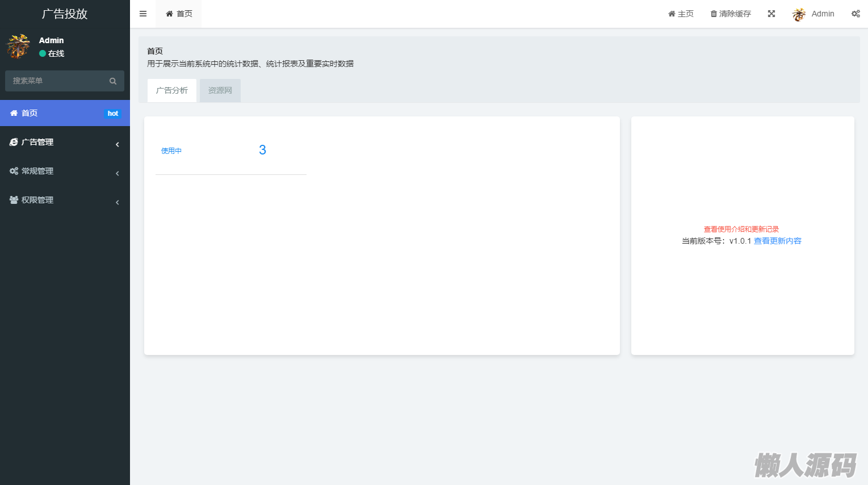The width and height of the screenshot is (868, 485).
Task: Click the 广告管理 sidebar icon
Action: (x=14, y=142)
